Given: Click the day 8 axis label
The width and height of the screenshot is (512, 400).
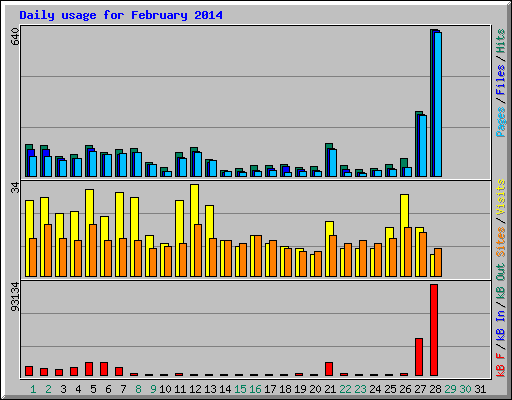Looking at the screenshot, I should coord(138,389).
